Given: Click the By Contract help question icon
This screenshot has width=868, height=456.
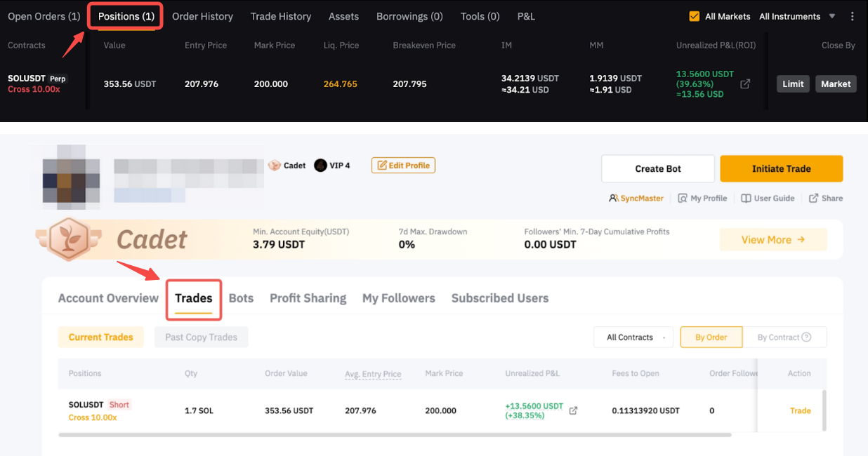Looking at the screenshot, I should tap(806, 337).
